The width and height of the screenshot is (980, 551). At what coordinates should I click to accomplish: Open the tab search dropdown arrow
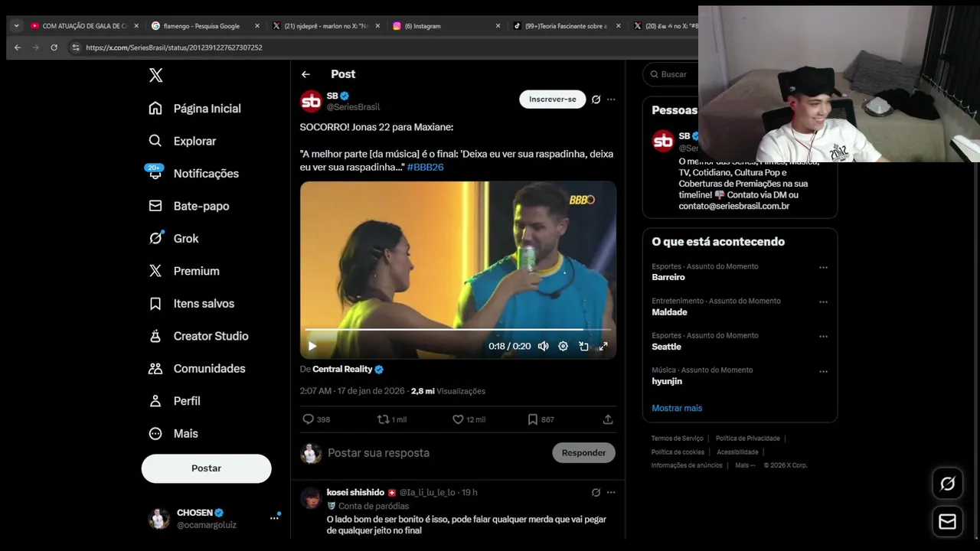[16, 25]
